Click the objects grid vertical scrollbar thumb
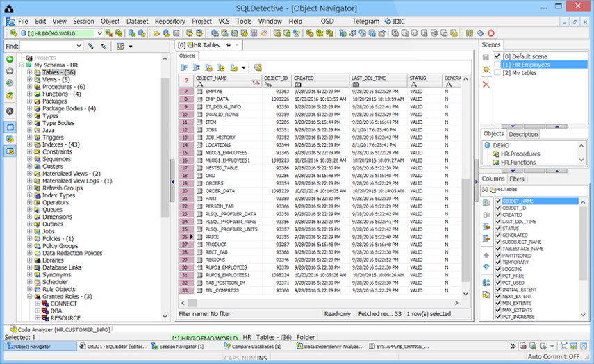Screen dimensions: 594x364 pos(465,231)
